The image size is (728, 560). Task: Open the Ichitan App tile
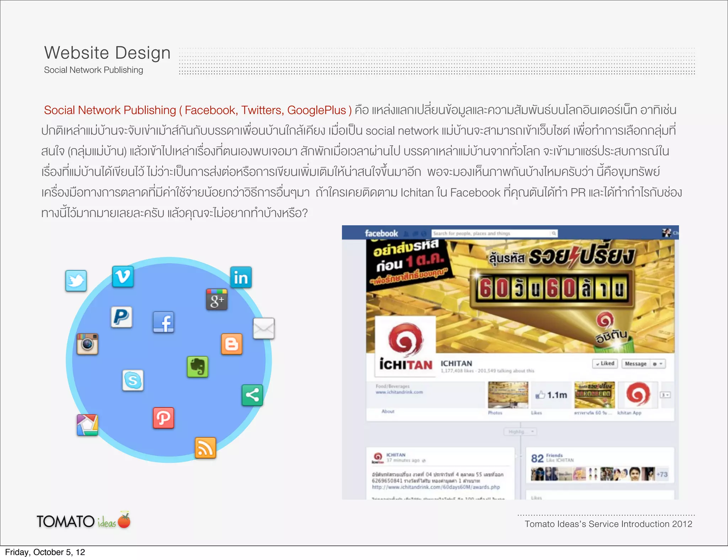tap(638, 395)
